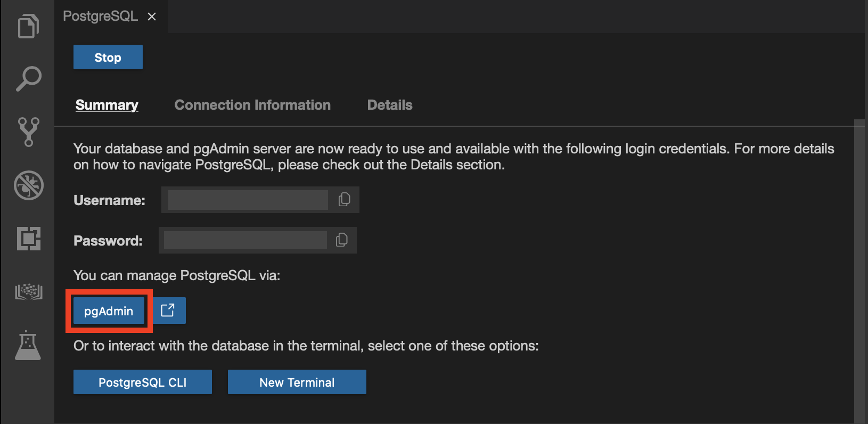Open a New Terminal
868x424 pixels.
click(x=297, y=382)
